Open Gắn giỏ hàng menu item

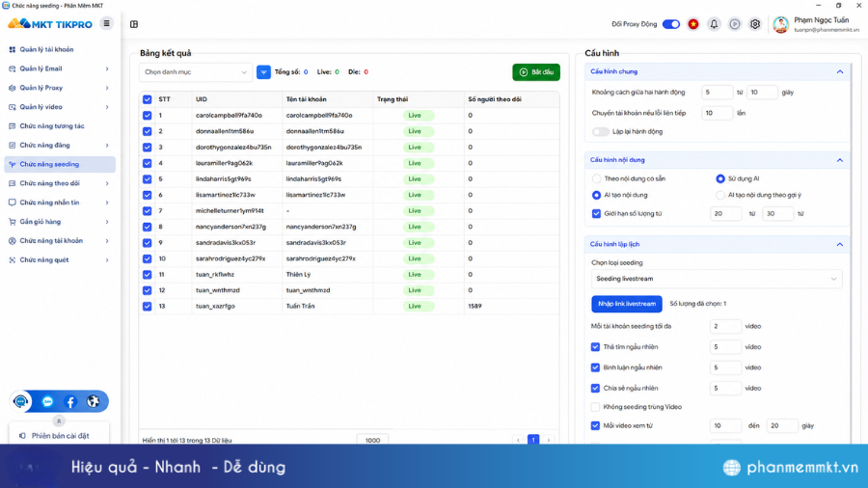(60, 222)
